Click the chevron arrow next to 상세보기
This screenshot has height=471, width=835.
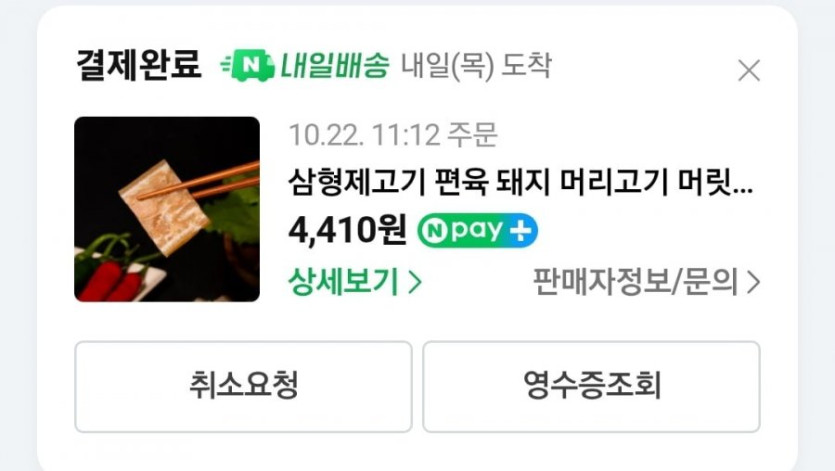[415, 282]
